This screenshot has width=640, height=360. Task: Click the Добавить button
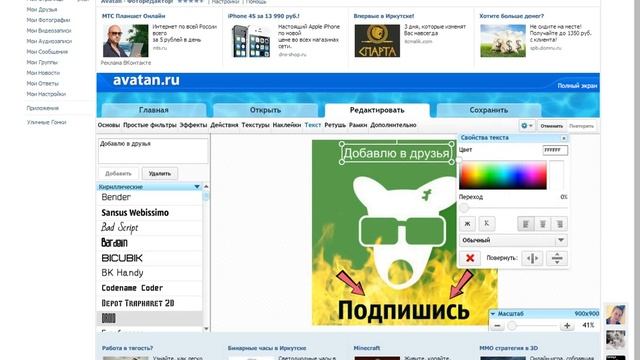pos(118,174)
